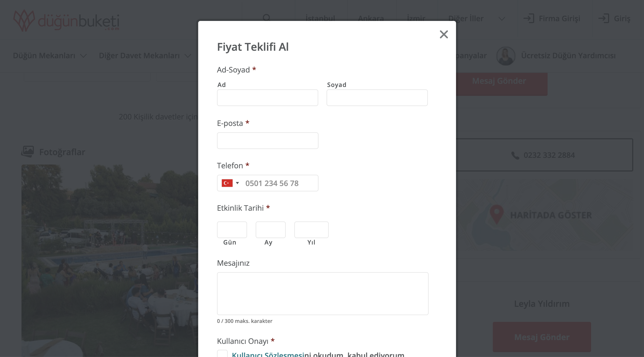Image resolution: width=644 pixels, height=357 pixels.
Task: Expand the Düğün Mekanları menu
Action: click(50, 56)
